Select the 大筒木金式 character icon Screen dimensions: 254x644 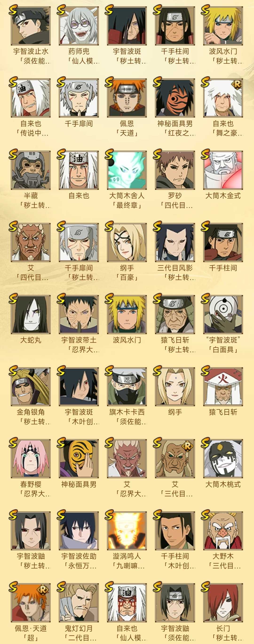(x=223, y=170)
